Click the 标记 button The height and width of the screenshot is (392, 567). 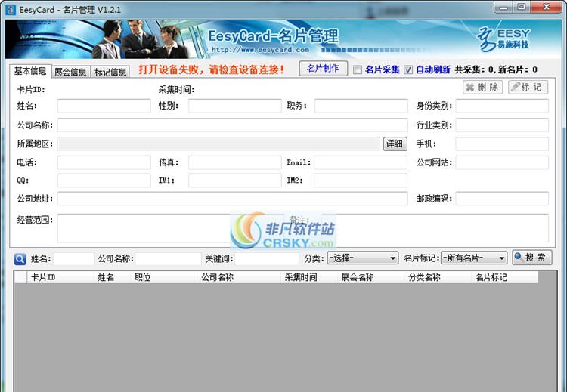point(528,87)
